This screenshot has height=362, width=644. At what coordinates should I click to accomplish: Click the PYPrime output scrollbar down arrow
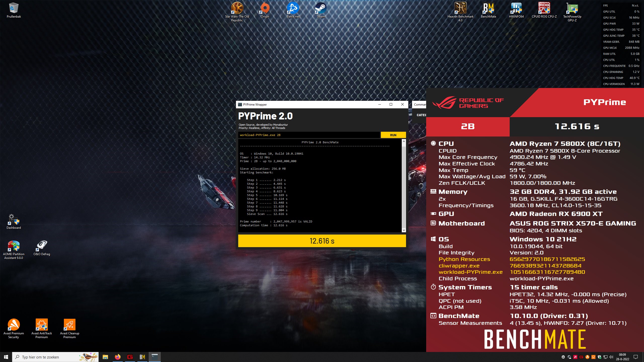coord(404,230)
